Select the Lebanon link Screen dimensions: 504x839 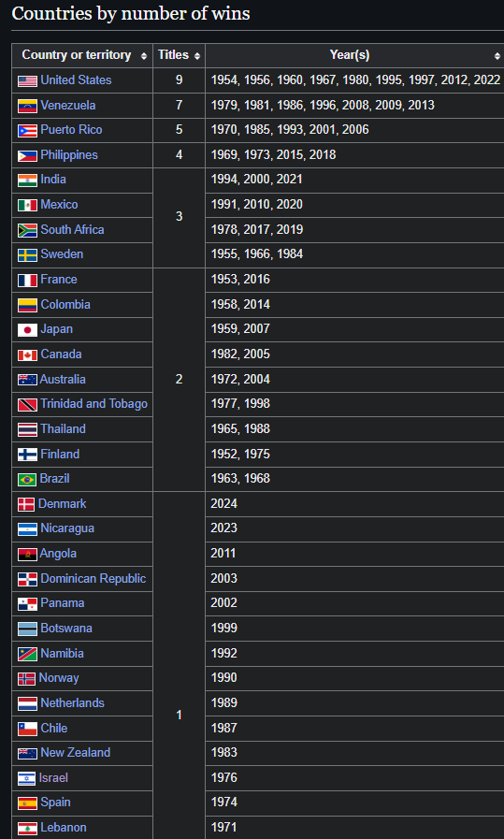click(x=64, y=827)
